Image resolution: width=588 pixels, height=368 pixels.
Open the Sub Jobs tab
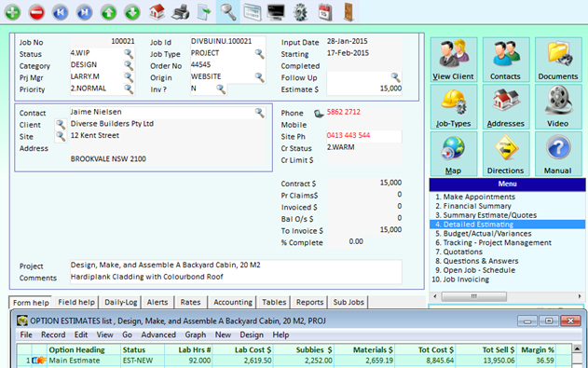click(349, 302)
